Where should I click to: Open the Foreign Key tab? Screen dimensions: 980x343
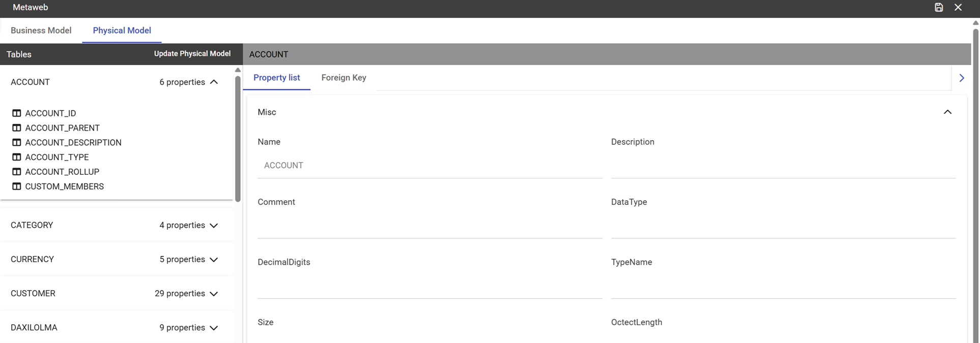[344, 78]
